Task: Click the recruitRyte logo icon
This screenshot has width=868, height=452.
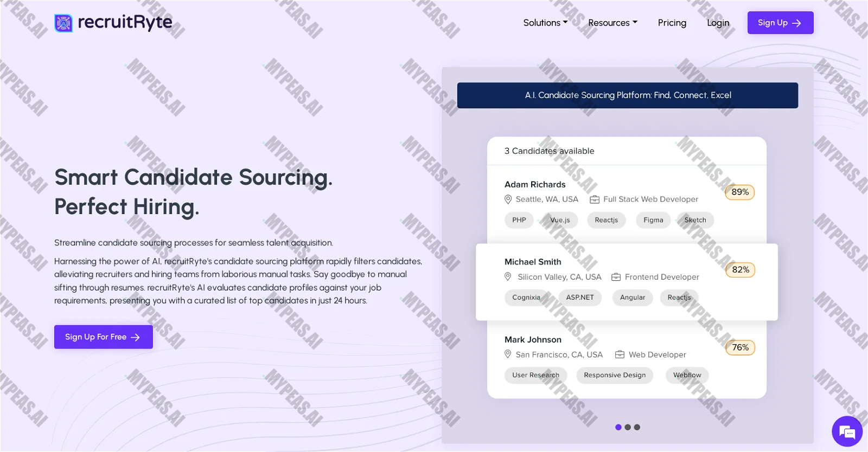Action: (x=63, y=23)
